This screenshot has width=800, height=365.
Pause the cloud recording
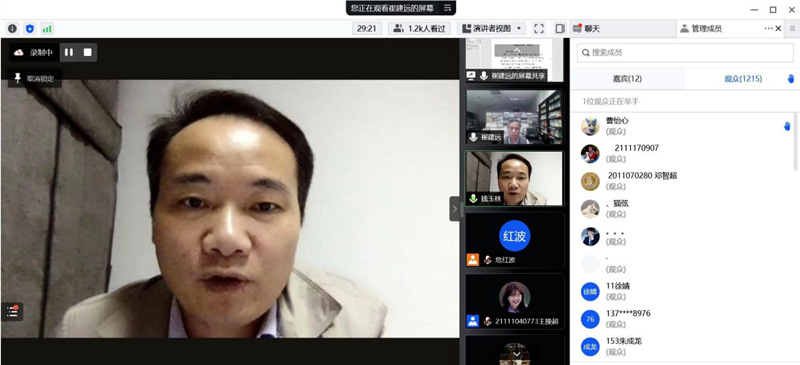pos(69,52)
